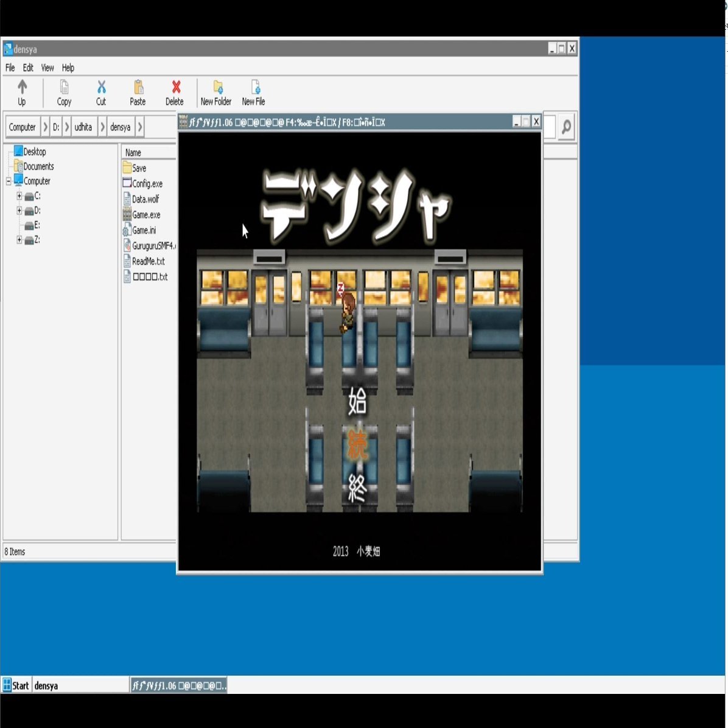
Task: Select the E: drive
Action: click(x=32, y=225)
